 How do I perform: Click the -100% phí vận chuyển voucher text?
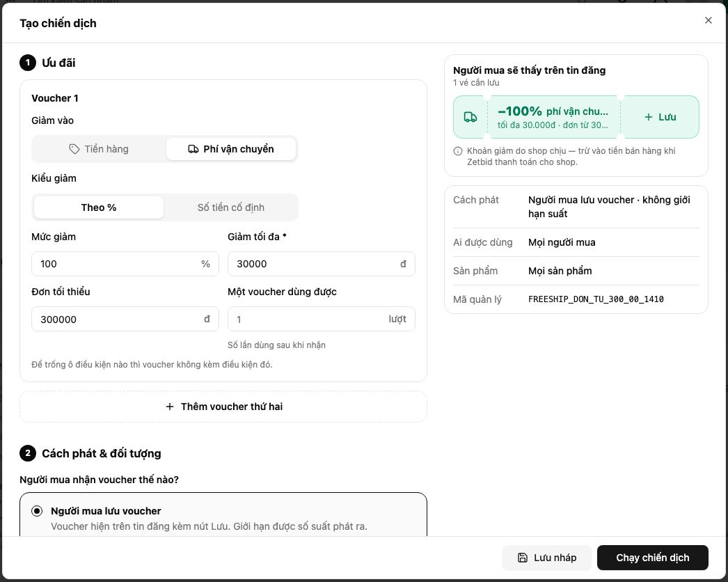coord(553,111)
